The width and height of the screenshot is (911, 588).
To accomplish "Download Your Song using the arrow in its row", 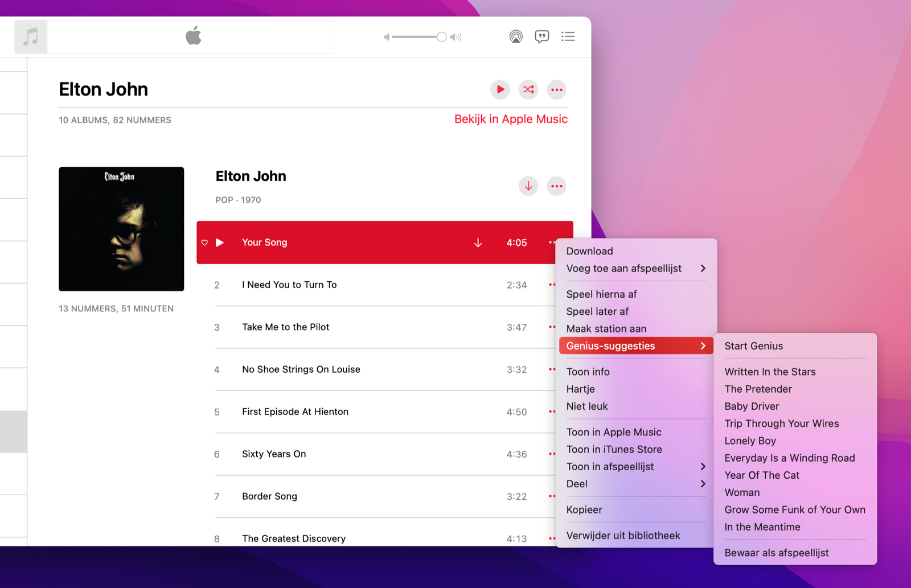I will 478,242.
